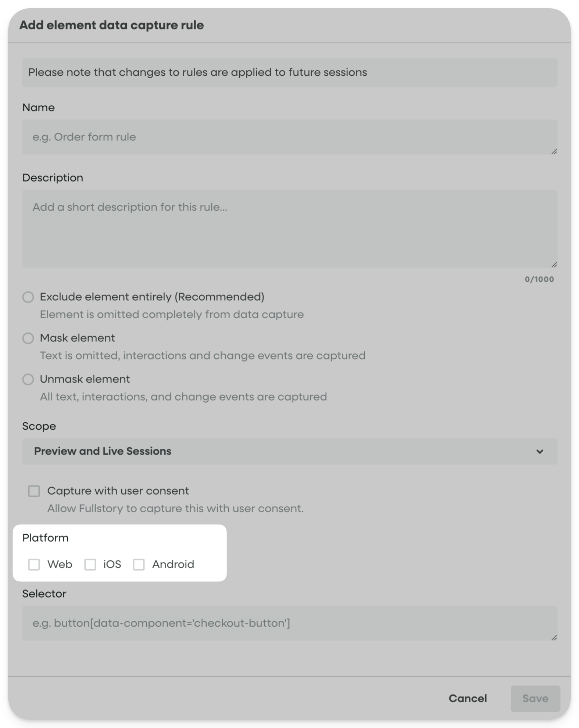Click the resize handle on the Selector field
The height and width of the screenshot is (728, 579).
click(554, 638)
